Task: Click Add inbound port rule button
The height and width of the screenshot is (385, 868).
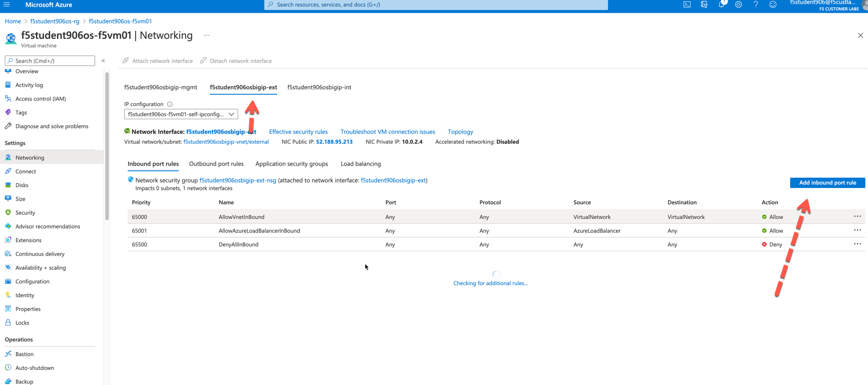Action: (x=828, y=183)
